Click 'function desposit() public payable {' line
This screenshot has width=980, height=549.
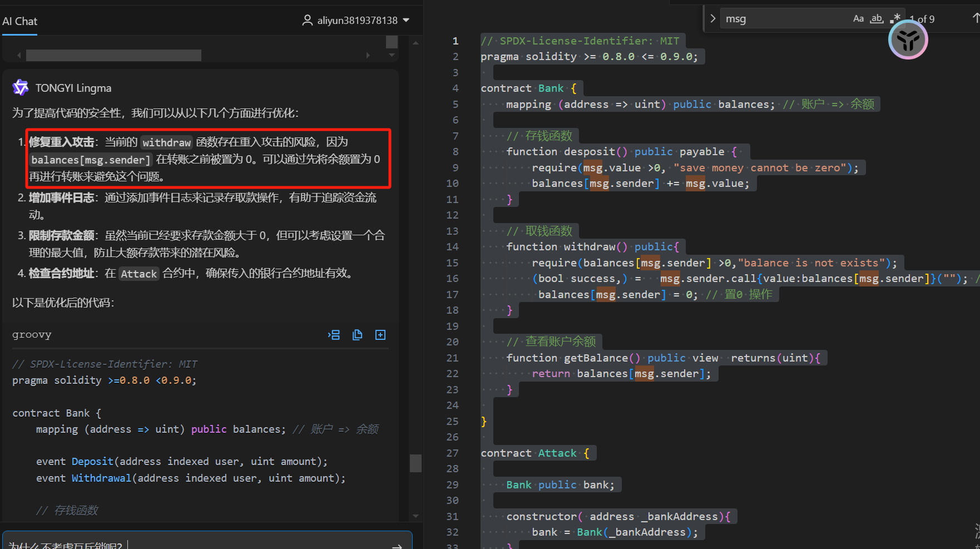click(621, 151)
